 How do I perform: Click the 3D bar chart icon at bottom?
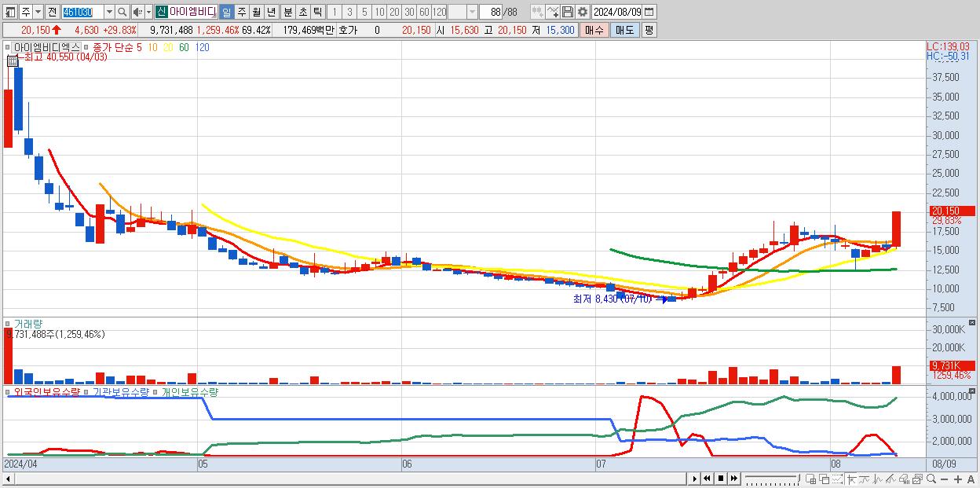(905, 479)
